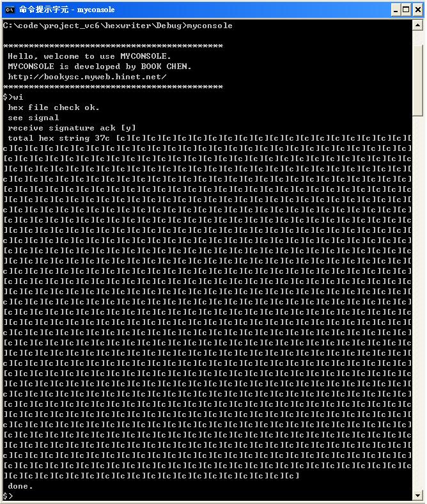Click the vertical scrollbar thumb
Screen dimensions: 427x504
tap(417, 81)
